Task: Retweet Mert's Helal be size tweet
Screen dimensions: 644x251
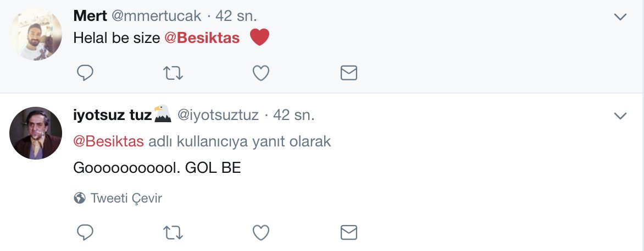Action: click(173, 73)
